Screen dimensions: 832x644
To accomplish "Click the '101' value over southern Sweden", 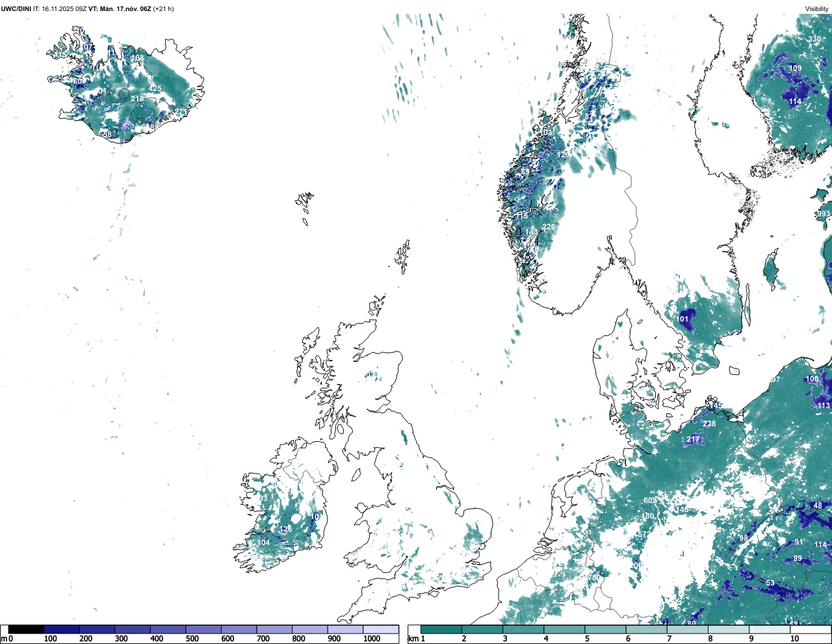I will (682, 319).
